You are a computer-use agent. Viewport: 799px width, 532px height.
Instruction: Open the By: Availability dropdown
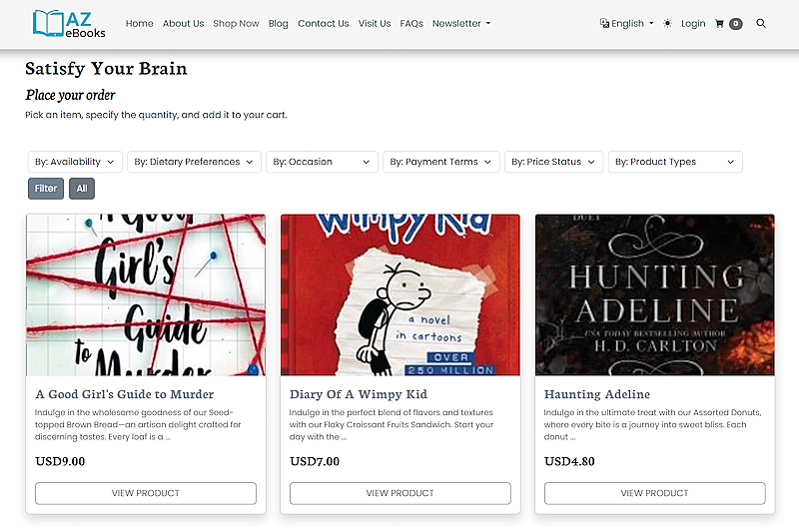coord(75,162)
